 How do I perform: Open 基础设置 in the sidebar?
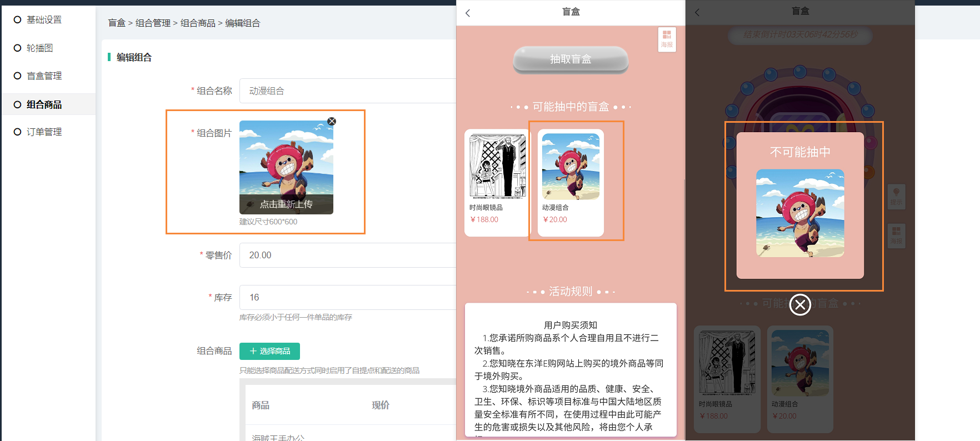44,20
